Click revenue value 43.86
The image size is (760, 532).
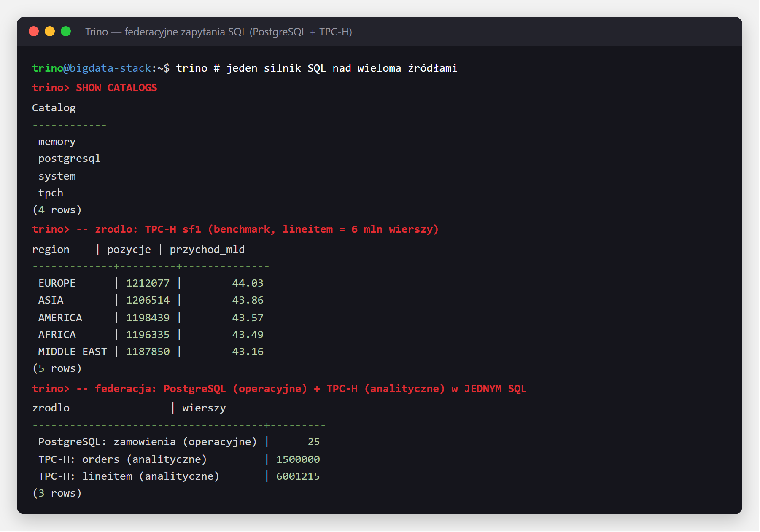coord(248,300)
